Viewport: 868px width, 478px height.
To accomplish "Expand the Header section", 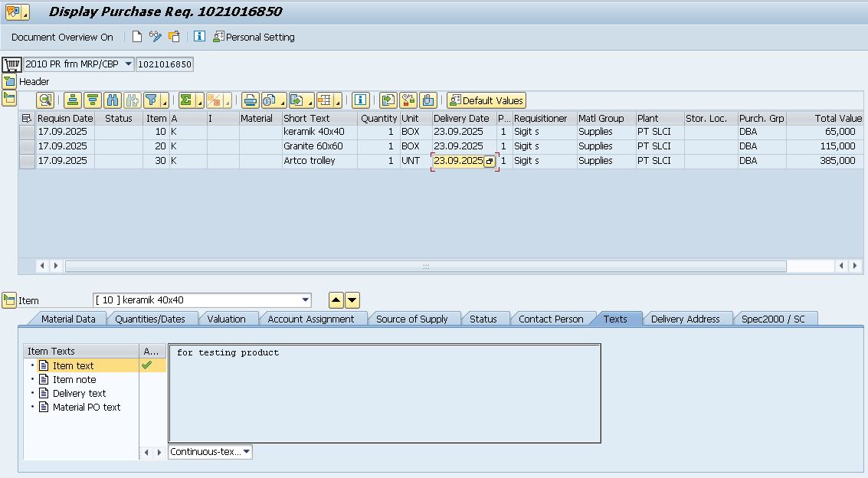I will coord(9,81).
